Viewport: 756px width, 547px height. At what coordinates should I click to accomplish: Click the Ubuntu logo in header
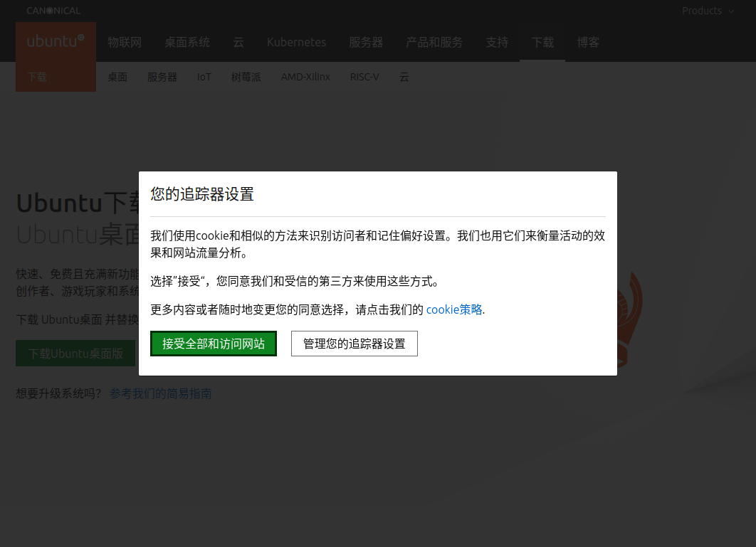pyautogui.click(x=56, y=41)
